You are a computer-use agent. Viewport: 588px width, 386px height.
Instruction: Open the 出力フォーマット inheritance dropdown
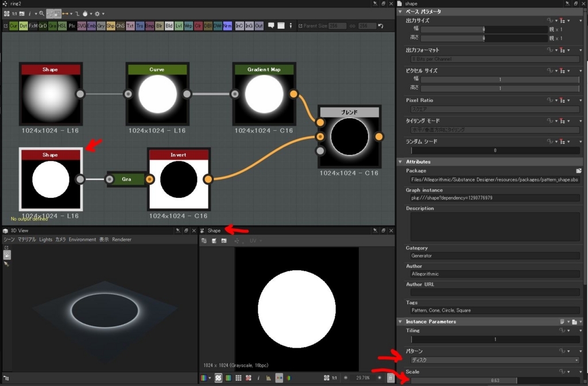click(569, 50)
